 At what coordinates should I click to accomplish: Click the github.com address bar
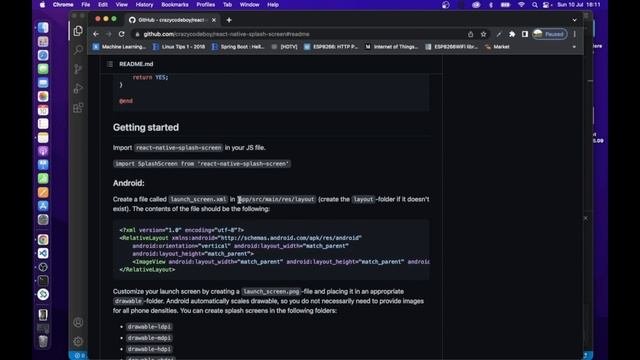(x=302, y=34)
